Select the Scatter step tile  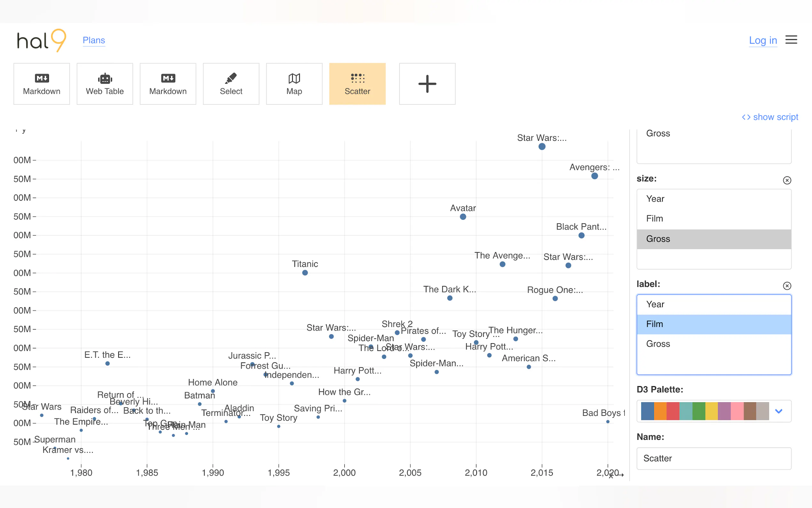pyautogui.click(x=357, y=84)
